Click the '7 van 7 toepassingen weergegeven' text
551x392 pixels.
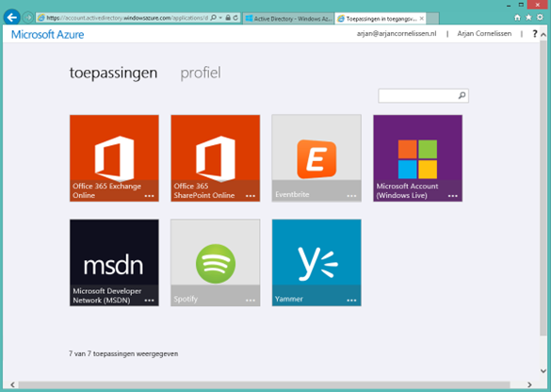(123, 353)
